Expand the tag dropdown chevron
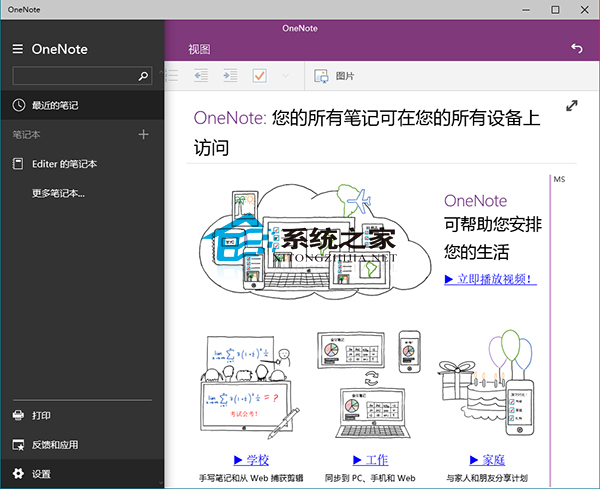The image size is (600, 489). [285, 76]
